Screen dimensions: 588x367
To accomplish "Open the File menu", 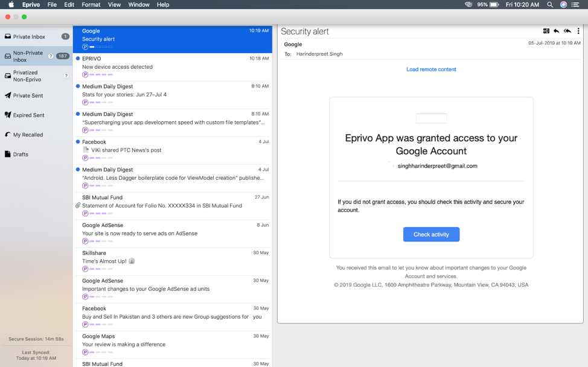I will tap(52, 4).
